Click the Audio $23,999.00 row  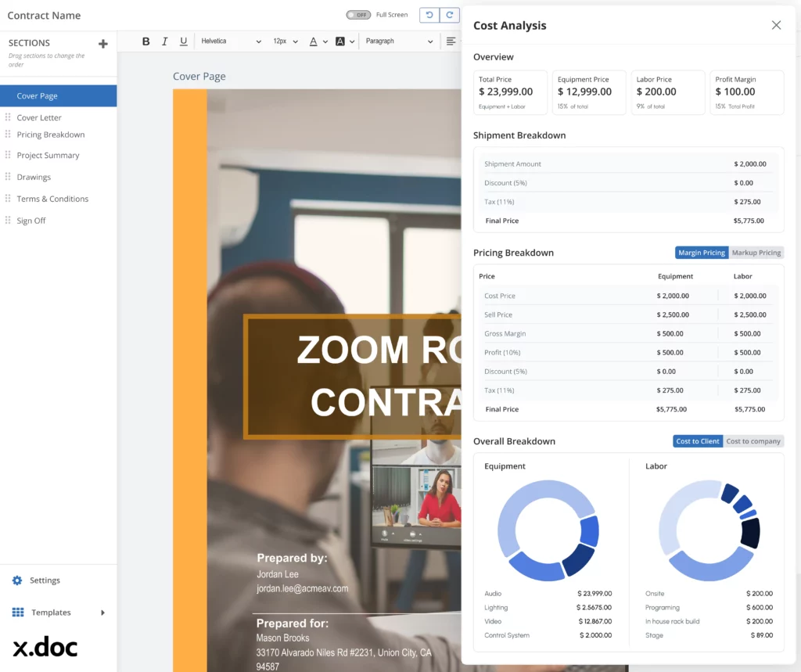pyautogui.click(x=548, y=593)
